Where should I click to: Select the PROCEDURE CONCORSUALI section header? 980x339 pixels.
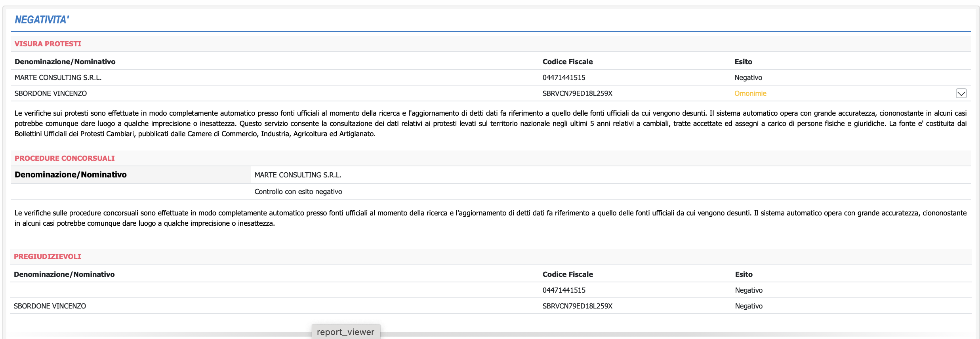click(65, 158)
